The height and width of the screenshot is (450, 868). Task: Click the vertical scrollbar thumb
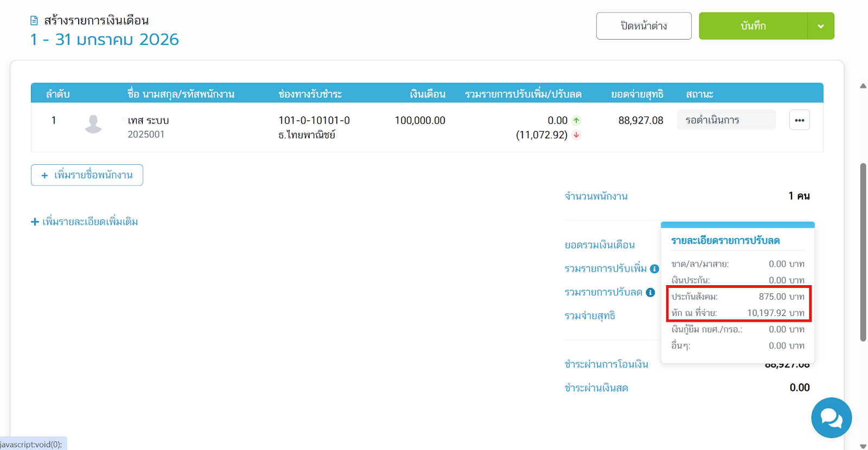tap(863, 252)
